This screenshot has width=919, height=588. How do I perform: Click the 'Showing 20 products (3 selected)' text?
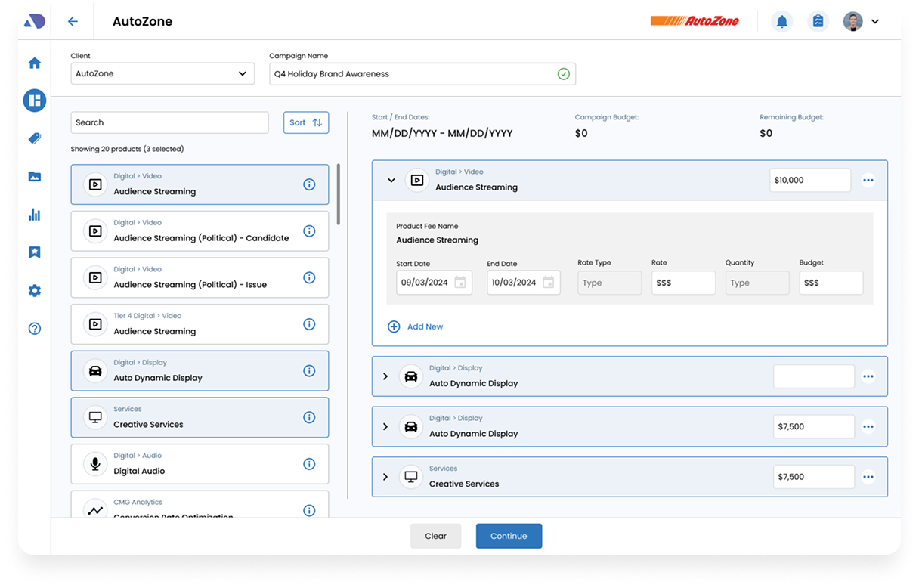(x=127, y=149)
